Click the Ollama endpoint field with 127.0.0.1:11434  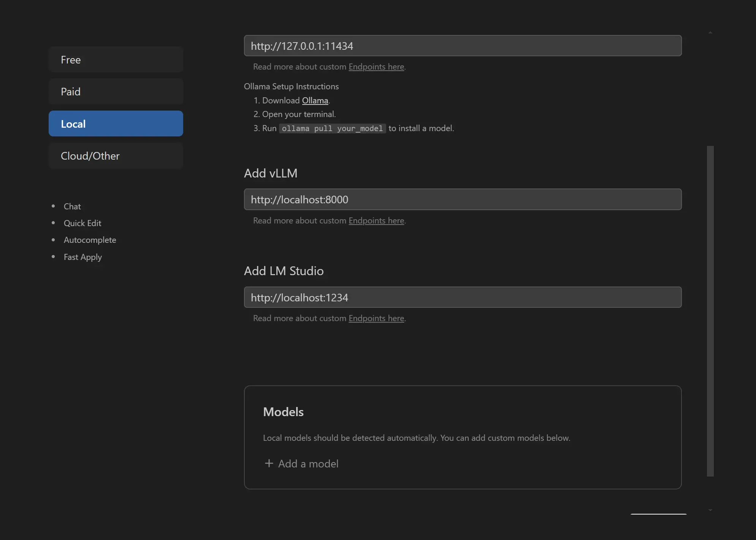(463, 46)
